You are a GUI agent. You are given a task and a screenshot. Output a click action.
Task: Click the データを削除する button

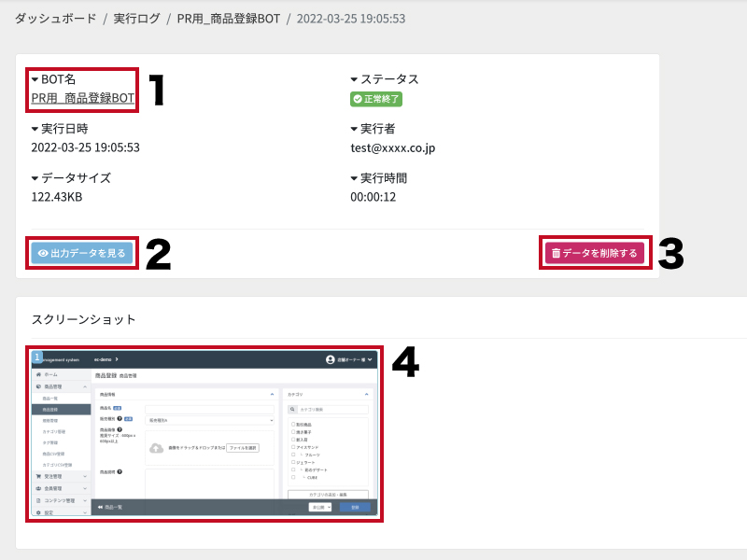(595, 253)
